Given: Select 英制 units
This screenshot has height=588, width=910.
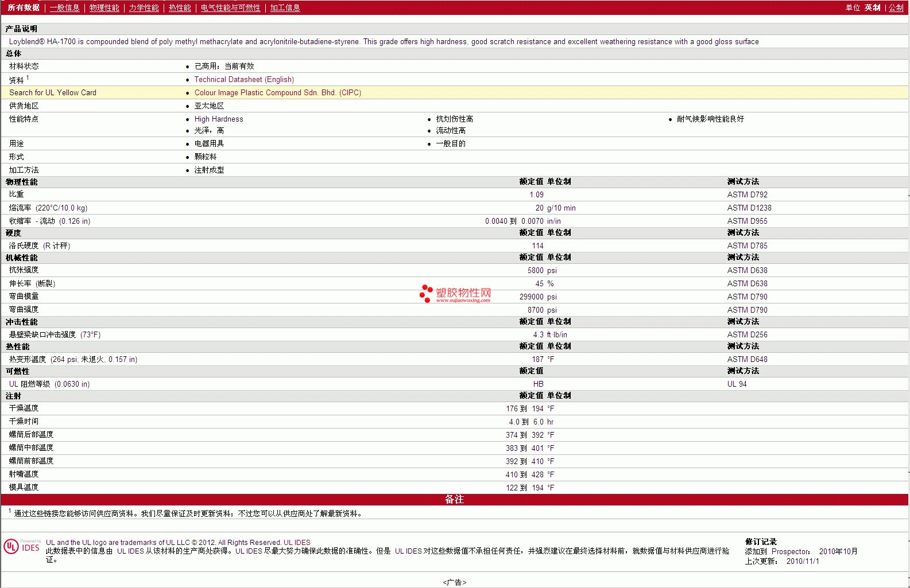Looking at the screenshot, I should [x=873, y=8].
